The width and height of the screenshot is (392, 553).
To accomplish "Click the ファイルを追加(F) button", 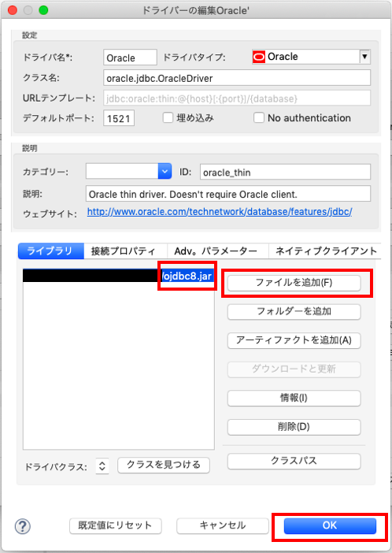I will click(x=294, y=283).
